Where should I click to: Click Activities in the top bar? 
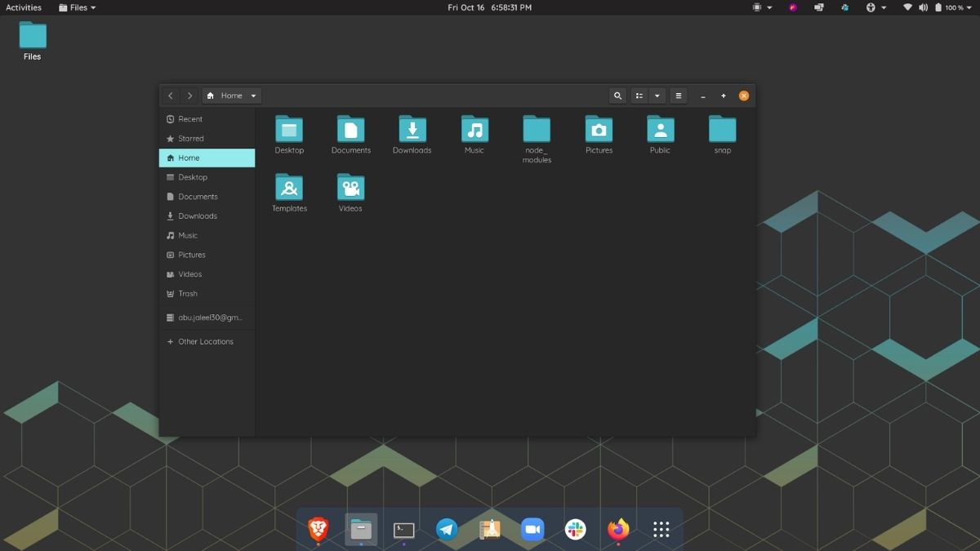(x=24, y=7)
